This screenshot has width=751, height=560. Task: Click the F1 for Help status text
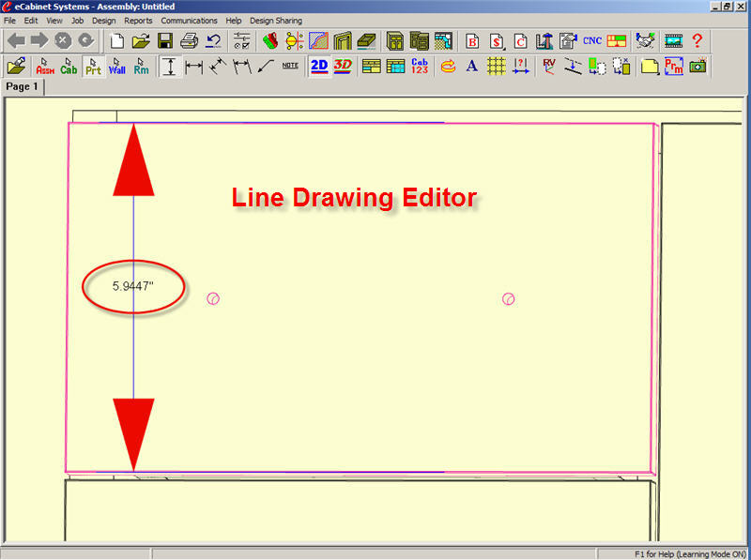tap(691, 554)
